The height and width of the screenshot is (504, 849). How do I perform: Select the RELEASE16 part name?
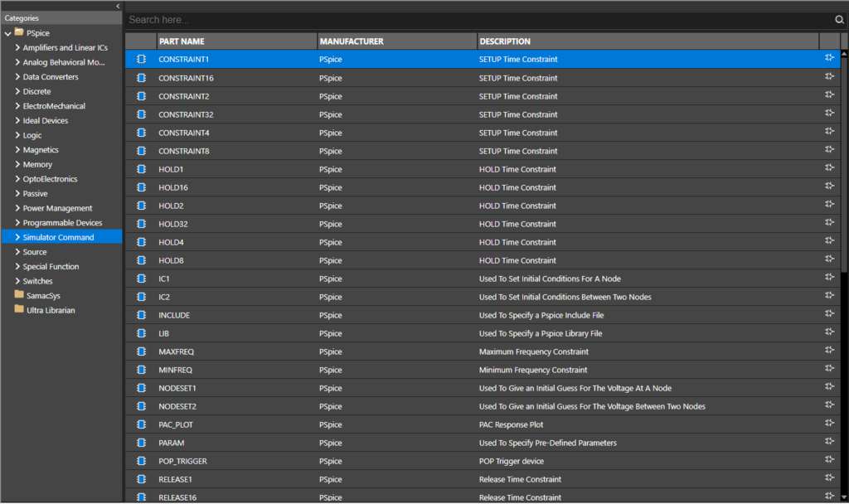tap(177, 497)
